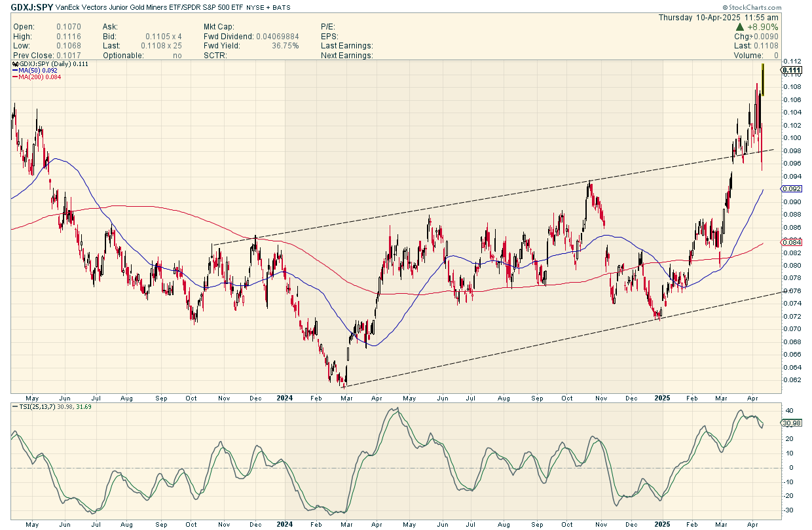Click the +8.90% percent change value
Viewport: 812px width, 530px height.
pyautogui.click(x=762, y=27)
